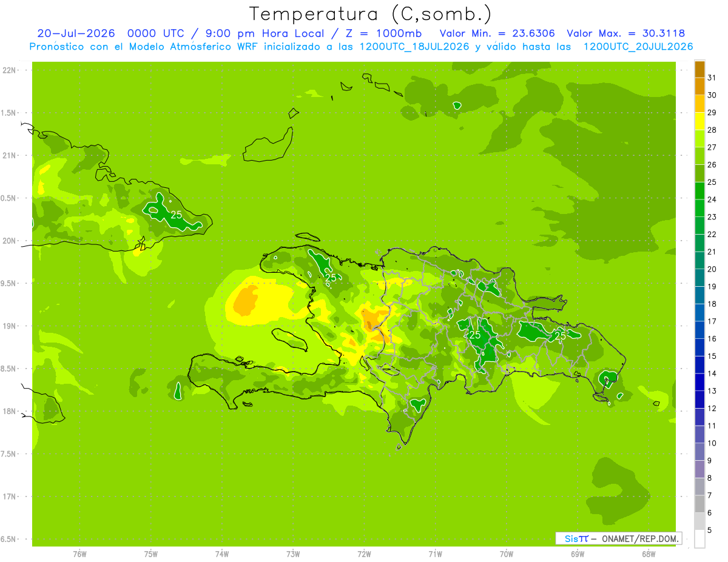This screenshot has height=562, width=728.
Task: Click the '73W' longitude label
Action: coord(293,554)
